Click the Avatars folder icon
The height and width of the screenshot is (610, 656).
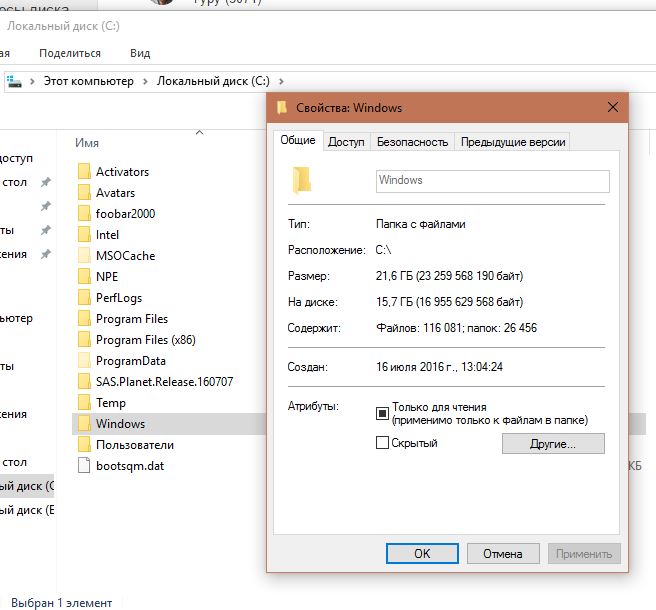click(84, 192)
